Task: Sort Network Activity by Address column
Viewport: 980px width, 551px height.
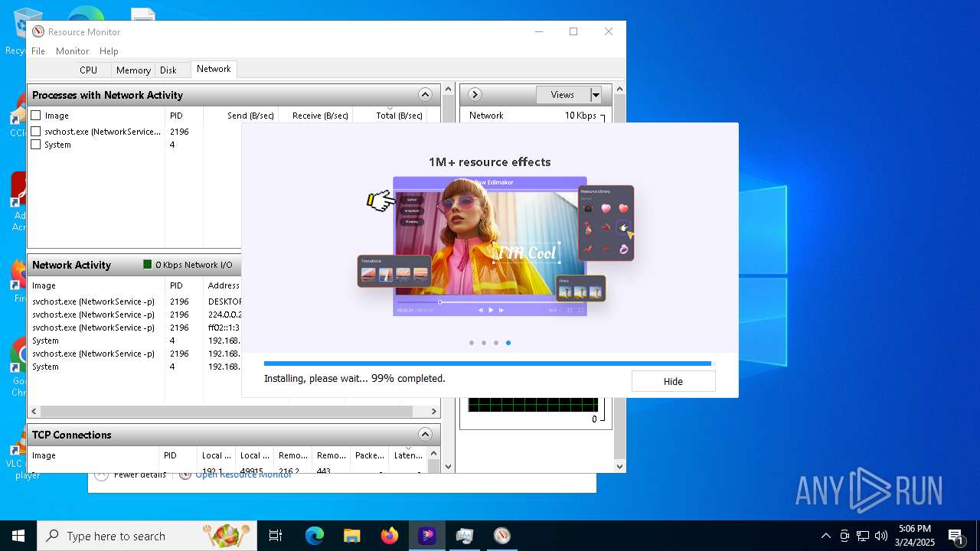Action: (223, 285)
